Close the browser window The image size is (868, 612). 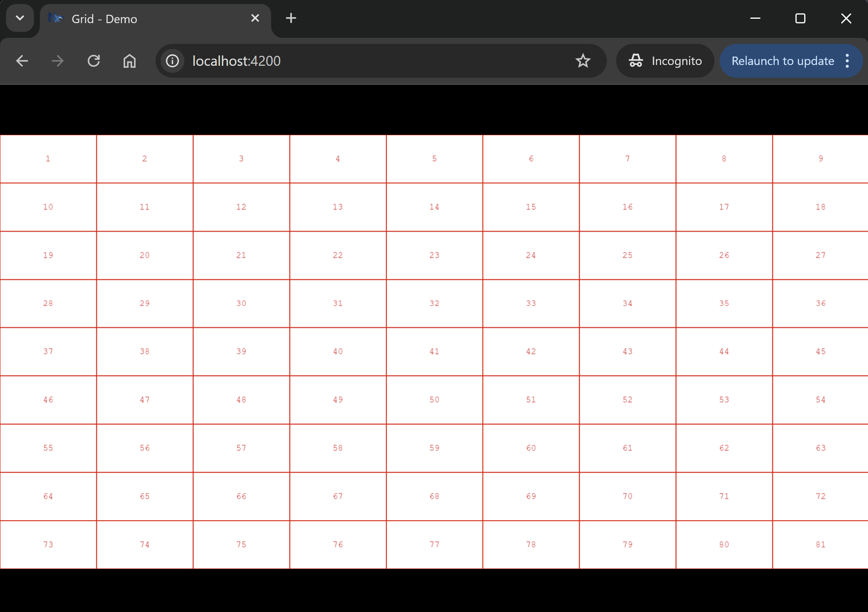click(846, 18)
